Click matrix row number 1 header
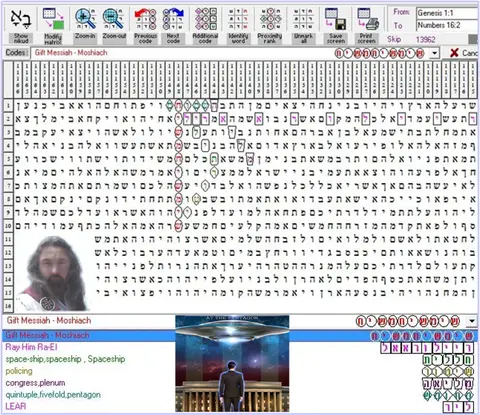Viewport: 480px width, 415px height. pos(8,106)
